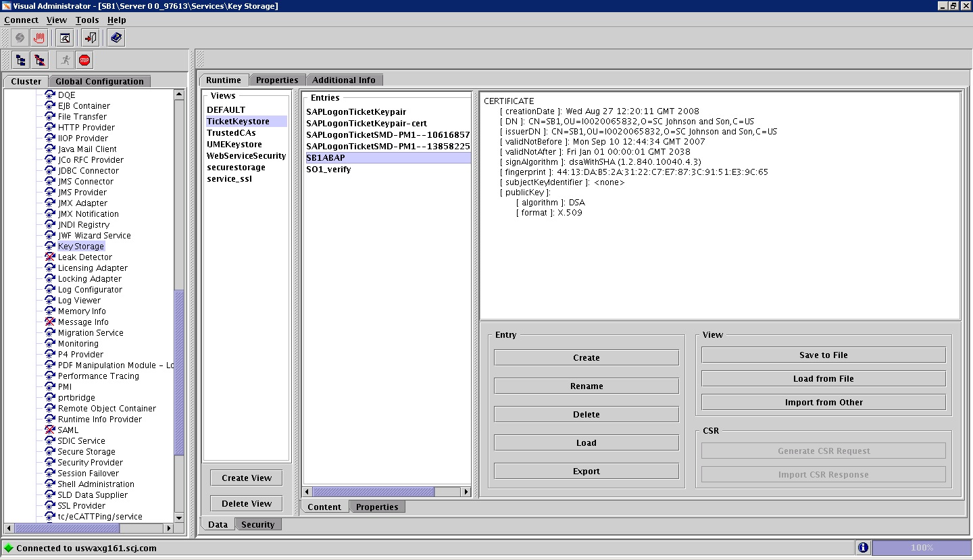Switch to the Global Configuration tab
Screen dimensions: 973x560
99,81
